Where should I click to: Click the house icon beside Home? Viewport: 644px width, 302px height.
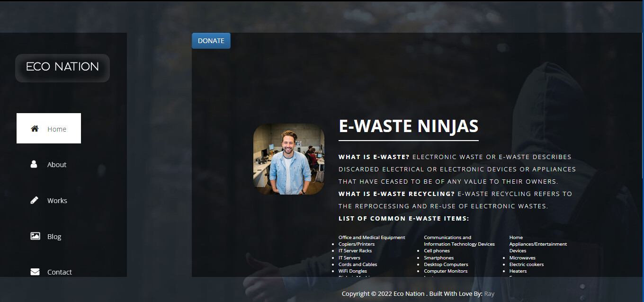coord(35,129)
